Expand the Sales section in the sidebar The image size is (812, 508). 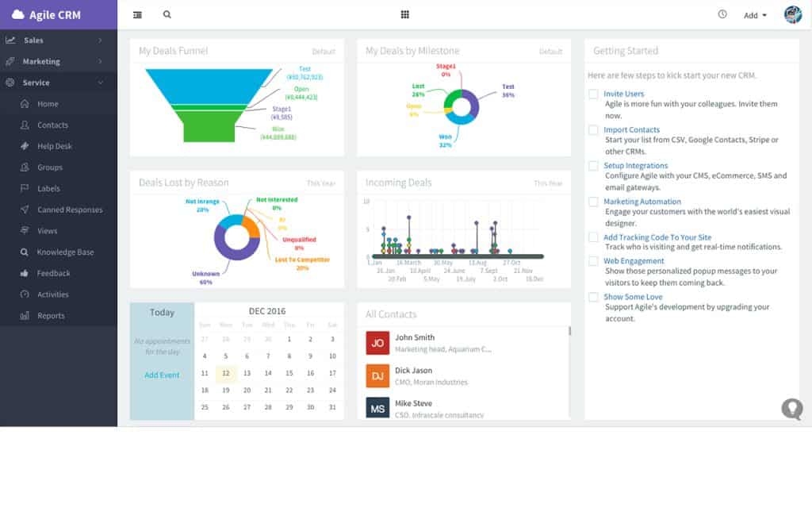click(x=59, y=40)
